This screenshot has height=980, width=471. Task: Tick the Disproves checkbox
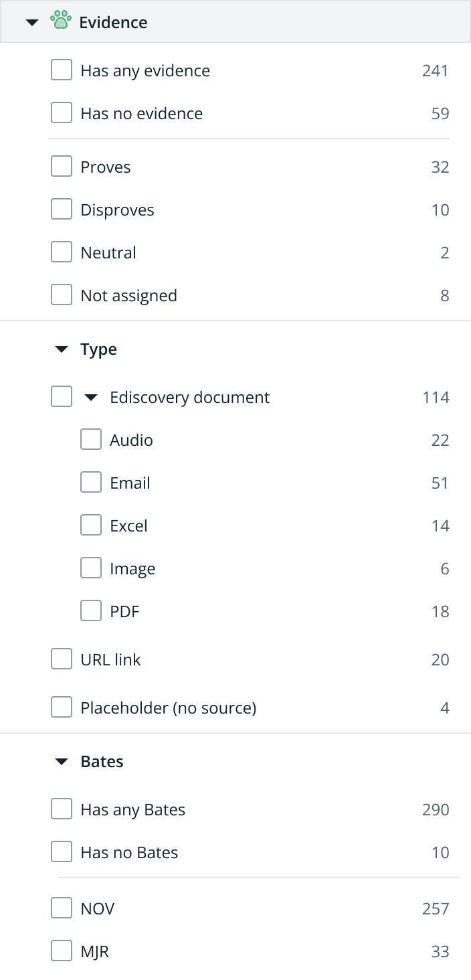[62, 210]
